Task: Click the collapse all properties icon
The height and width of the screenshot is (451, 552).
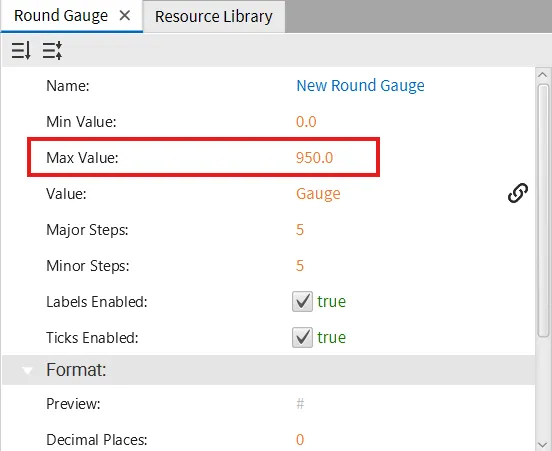Action: (x=21, y=50)
